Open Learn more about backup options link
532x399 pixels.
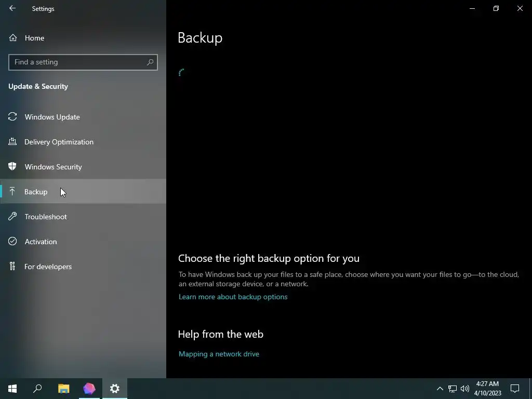233,297
